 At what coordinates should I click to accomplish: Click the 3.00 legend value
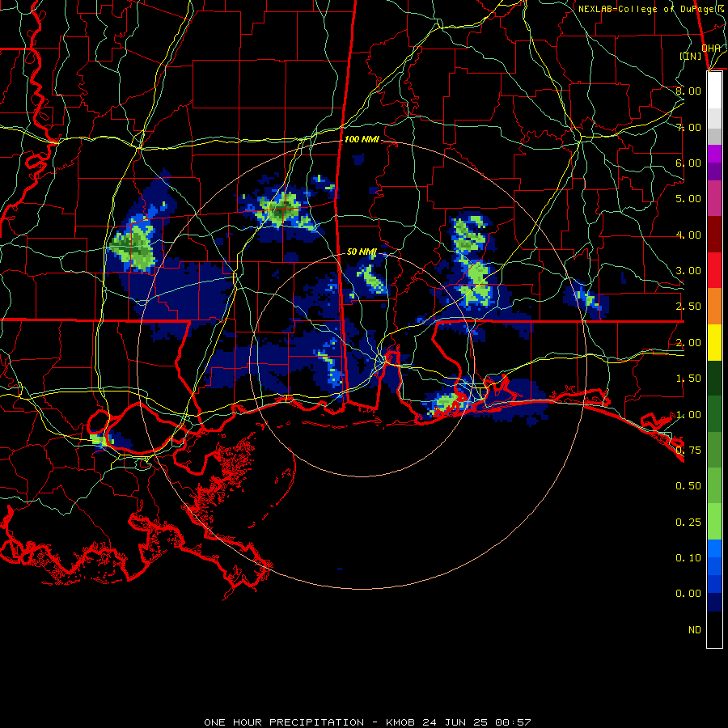pos(688,271)
